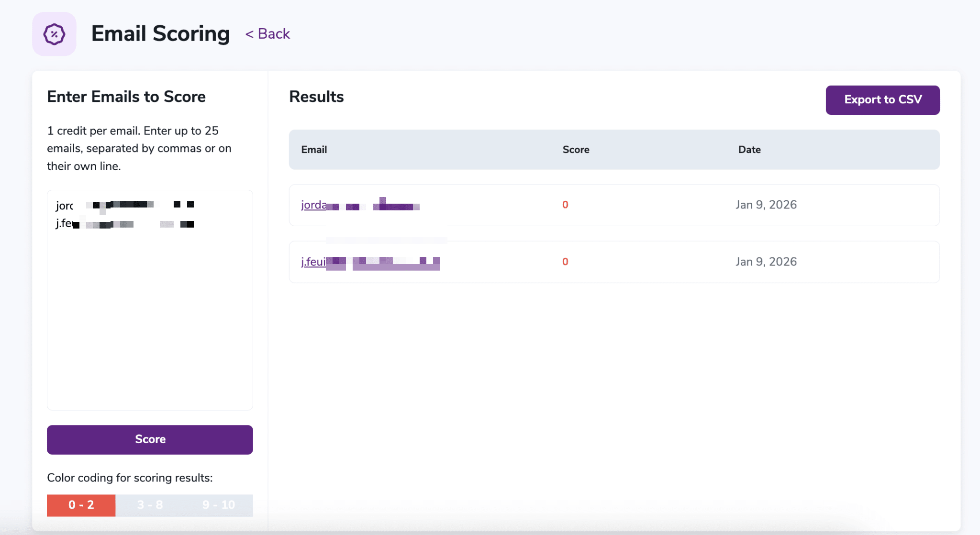Viewport: 980px width, 535px height.
Task: Click Jan 9, 2026 in jorda row
Action: (x=766, y=205)
